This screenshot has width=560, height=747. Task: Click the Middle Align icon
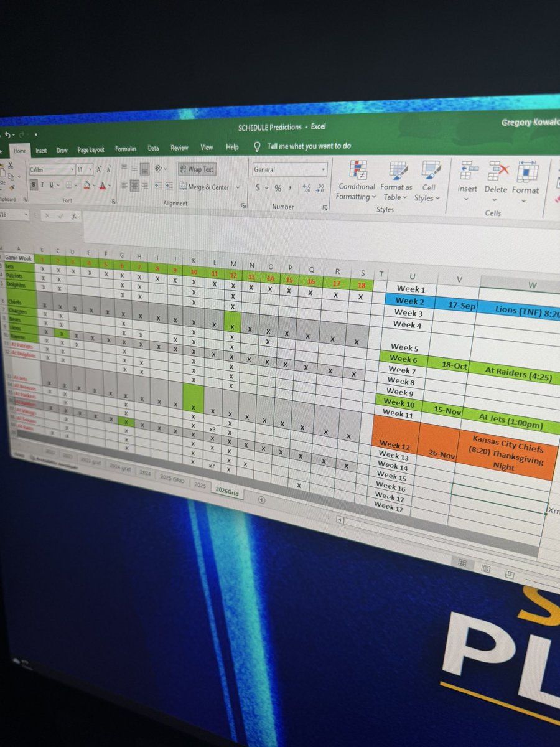(134, 168)
